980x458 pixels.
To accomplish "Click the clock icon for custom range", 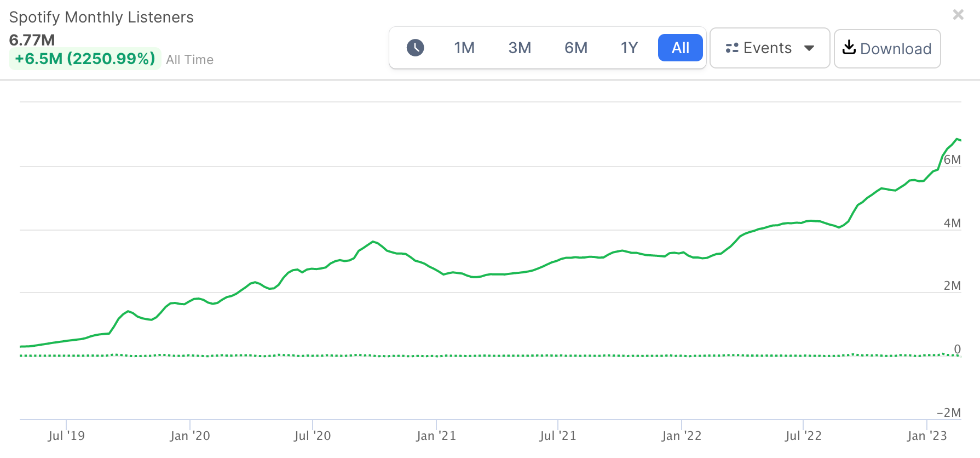I will (415, 48).
